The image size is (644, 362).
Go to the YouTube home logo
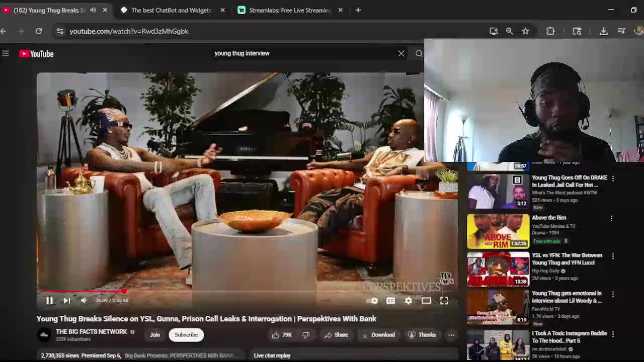36,54
